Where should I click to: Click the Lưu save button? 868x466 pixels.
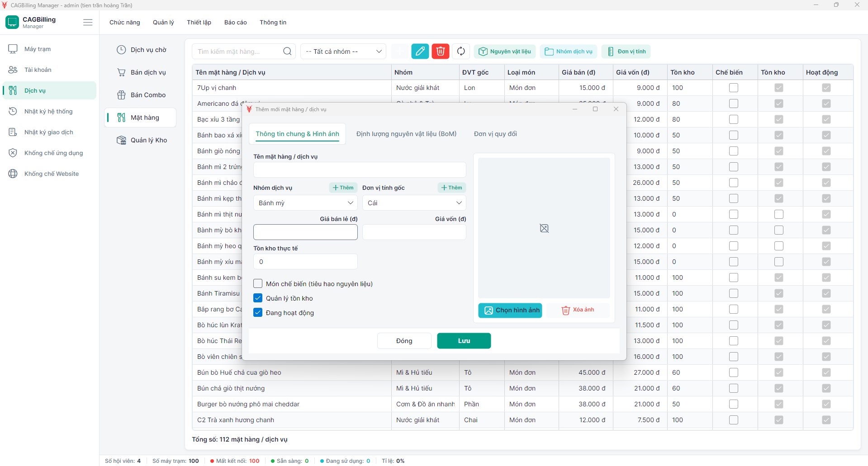coord(464,341)
